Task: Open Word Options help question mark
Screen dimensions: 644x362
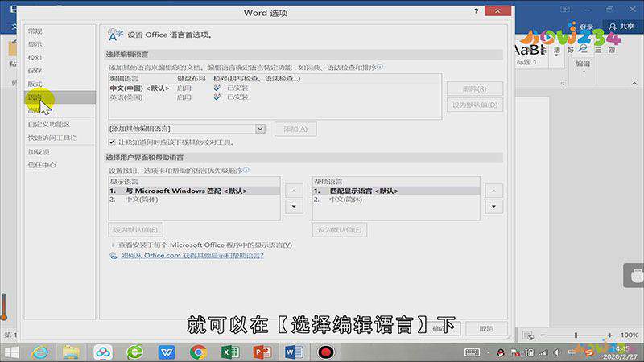Action: (476, 11)
